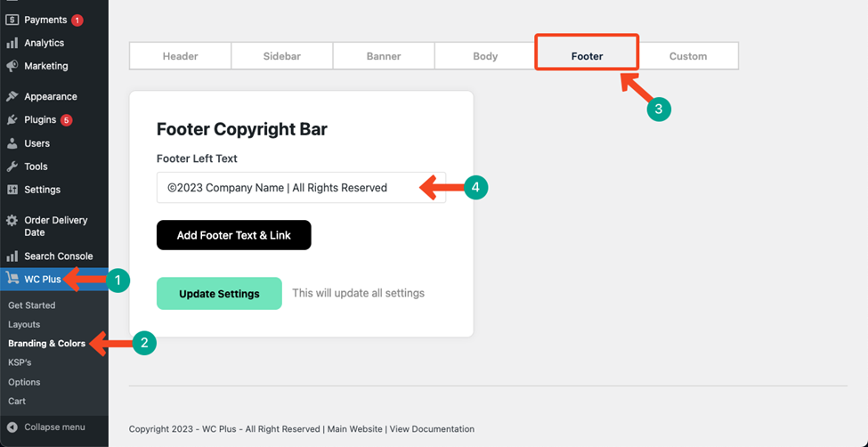Image resolution: width=868 pixels, height=447 pixels.
Task: Collapse the admin menu
Action: [54, 427]
